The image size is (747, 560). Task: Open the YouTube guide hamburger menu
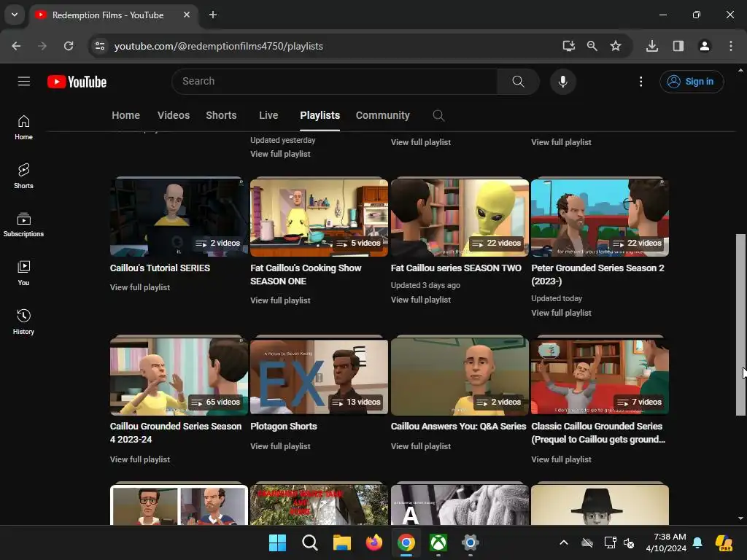pyautogui.click(x=24, y=82)
